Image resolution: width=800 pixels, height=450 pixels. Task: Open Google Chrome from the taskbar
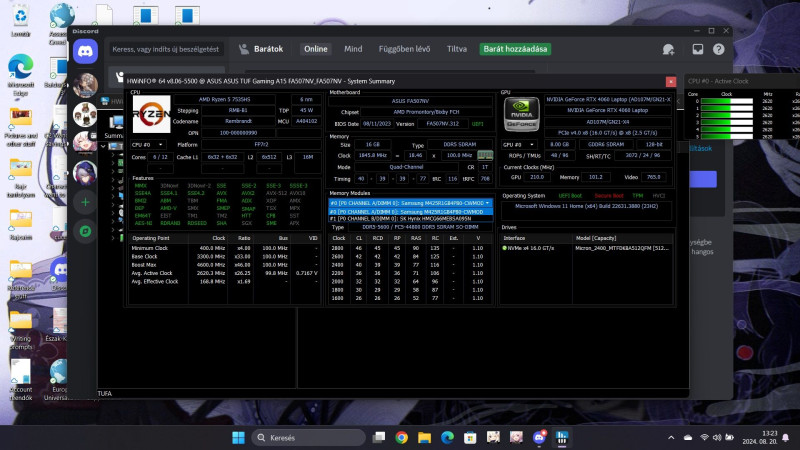[402, 437]
